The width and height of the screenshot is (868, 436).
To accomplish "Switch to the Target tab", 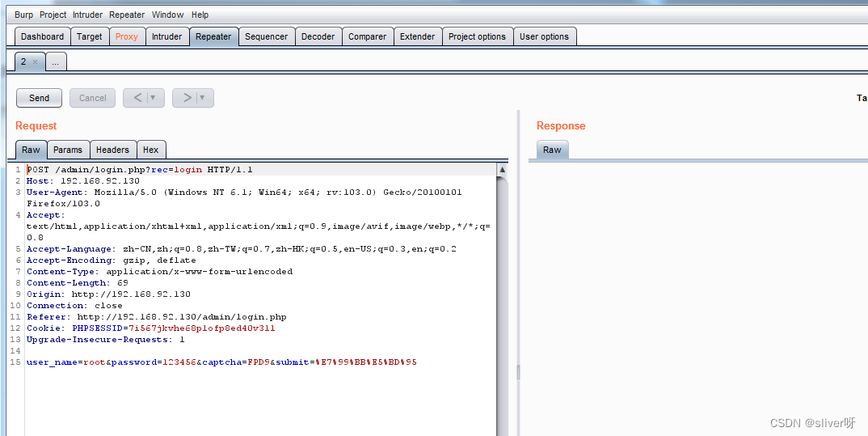I will click(89, 36).
